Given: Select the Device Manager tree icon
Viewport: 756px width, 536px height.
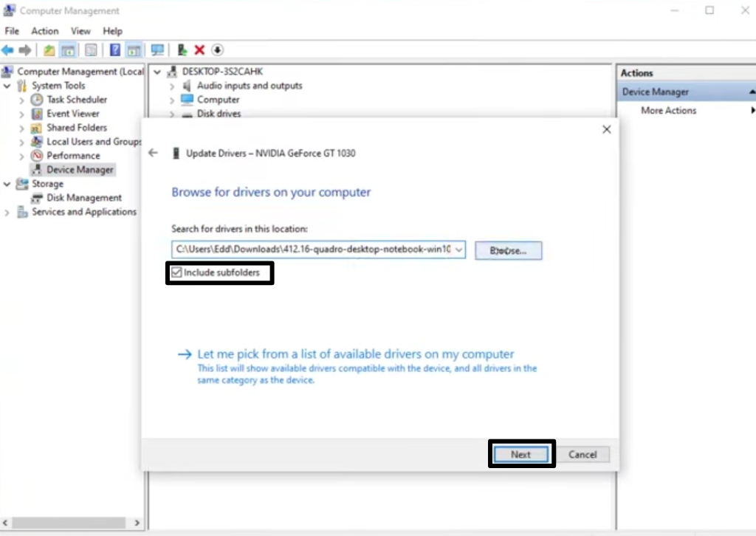Looking at the screenshot, I should tap(37, 170).
